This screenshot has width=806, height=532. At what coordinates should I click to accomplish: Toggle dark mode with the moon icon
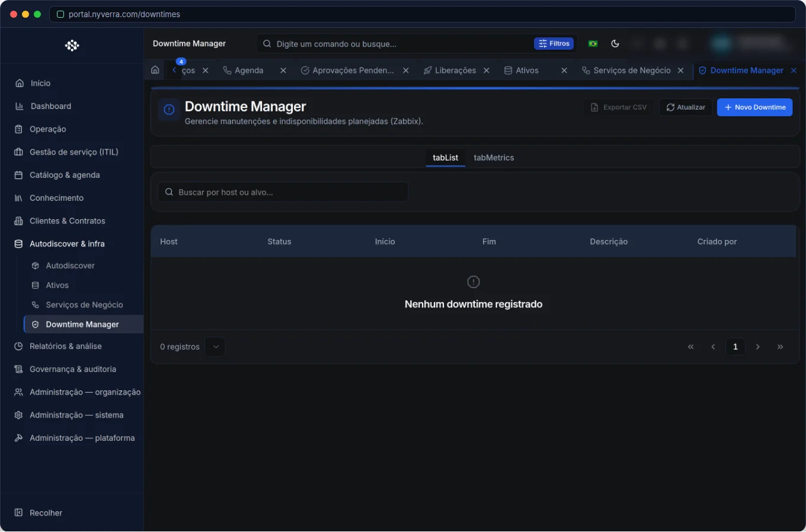pos(615,43)
